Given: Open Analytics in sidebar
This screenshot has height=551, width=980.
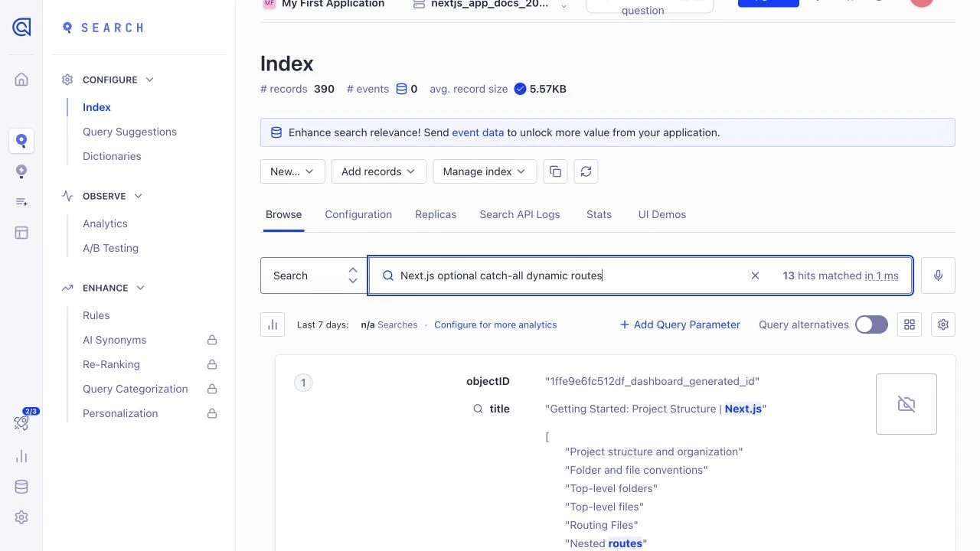Looking at the screenshot, I should (105, 223).
